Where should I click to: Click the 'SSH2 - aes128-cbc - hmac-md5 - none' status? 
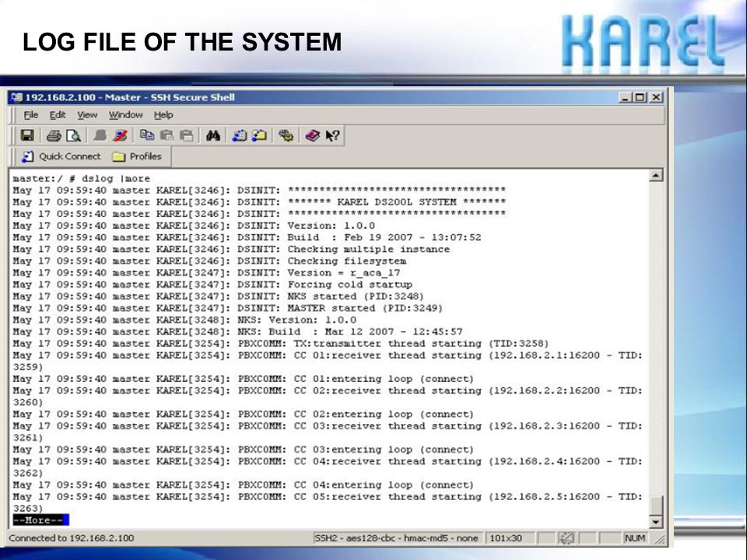pos(396,538)
